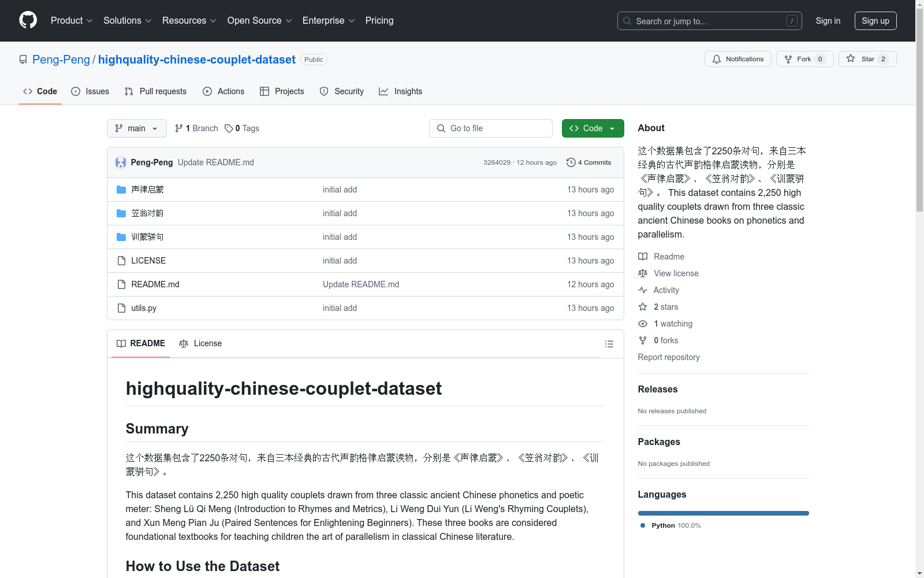Focus the 'Search or jump to' field

tap(709, 21)
